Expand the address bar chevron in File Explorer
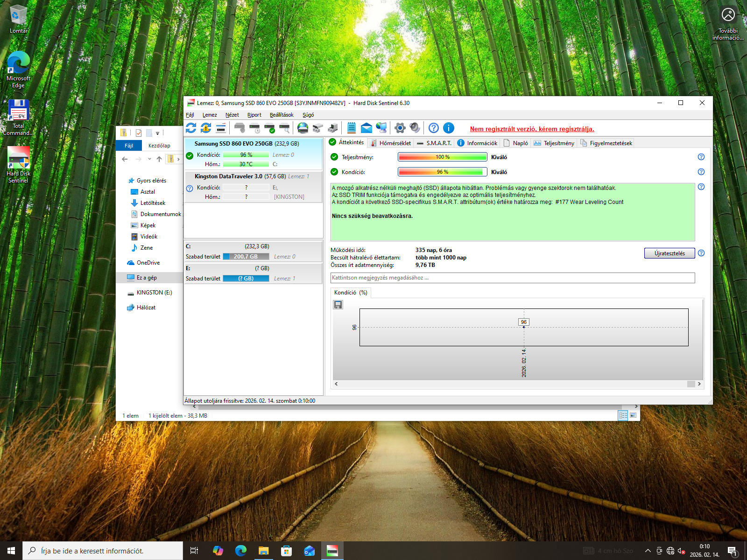The height and width of the screenshot is (560, 747). [x=178, y=159]
